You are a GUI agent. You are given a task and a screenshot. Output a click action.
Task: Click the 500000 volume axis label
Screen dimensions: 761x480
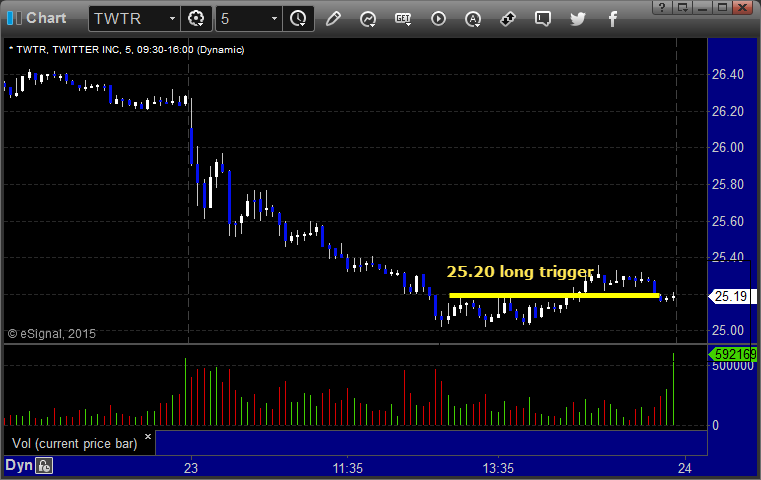733,366
